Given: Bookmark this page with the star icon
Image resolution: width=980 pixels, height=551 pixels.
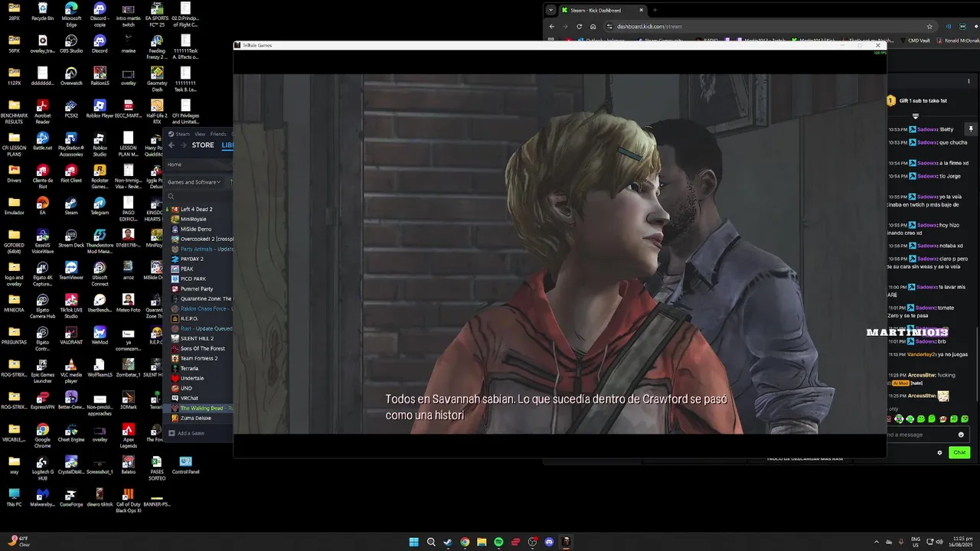Looking at the screenshot, I should coord(929,26).
